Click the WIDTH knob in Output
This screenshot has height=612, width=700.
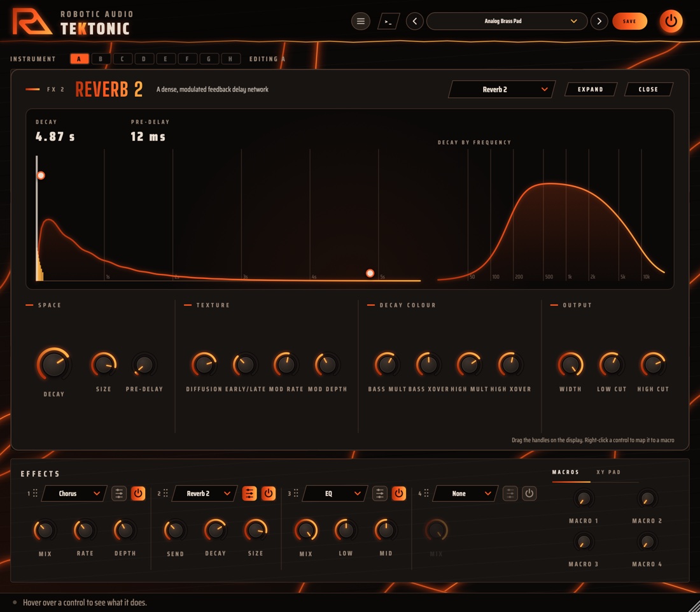point(571,364)
